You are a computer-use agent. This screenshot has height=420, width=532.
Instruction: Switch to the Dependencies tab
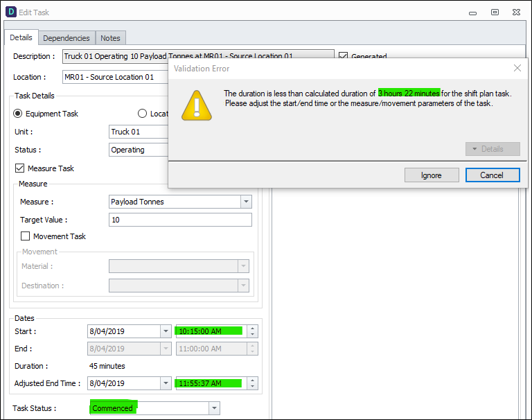66,38
